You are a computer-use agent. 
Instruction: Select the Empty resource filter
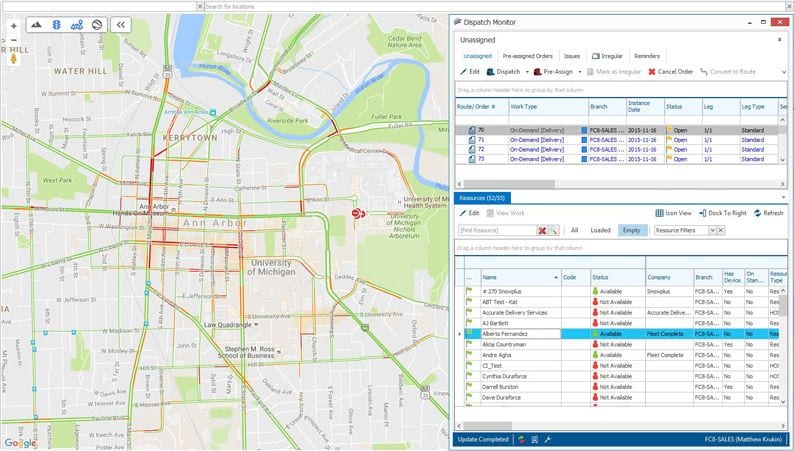[632, 230]
